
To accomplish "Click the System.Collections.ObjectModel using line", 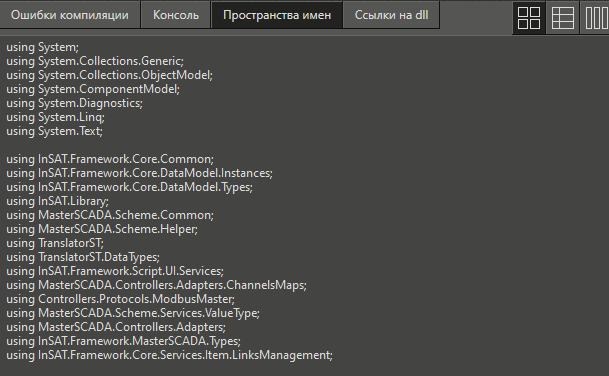I will [110, 75].
